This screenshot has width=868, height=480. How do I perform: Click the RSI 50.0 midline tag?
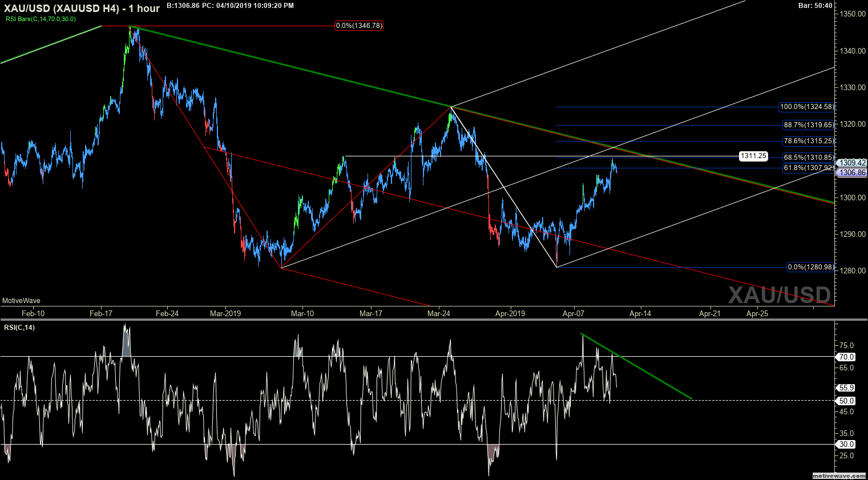pos(846,401)
